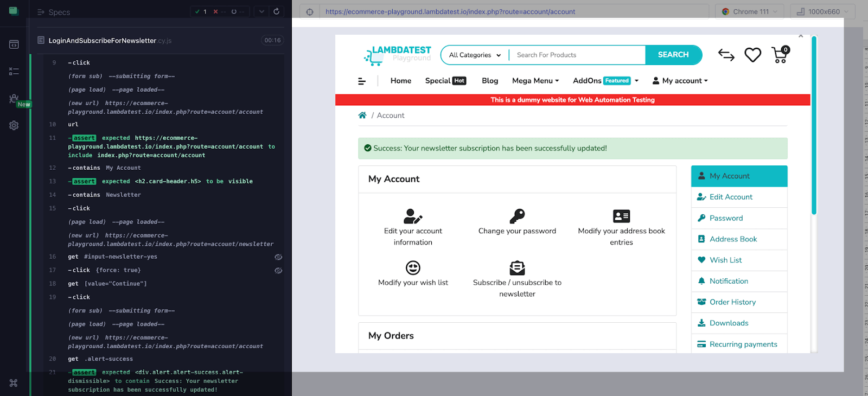Select Edit Account in the right sidebar
This screenshot has width=868, height=396.
click(739, 197)
